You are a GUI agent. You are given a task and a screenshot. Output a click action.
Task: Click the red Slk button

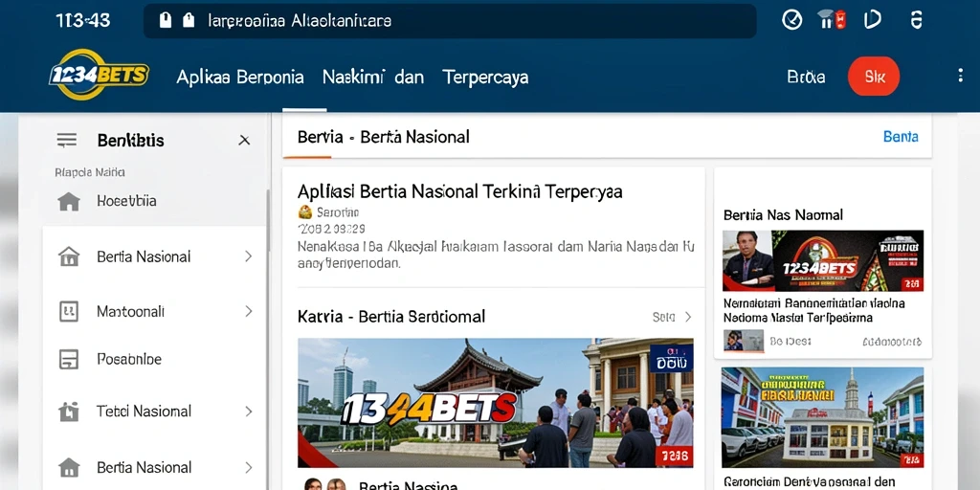874,77
